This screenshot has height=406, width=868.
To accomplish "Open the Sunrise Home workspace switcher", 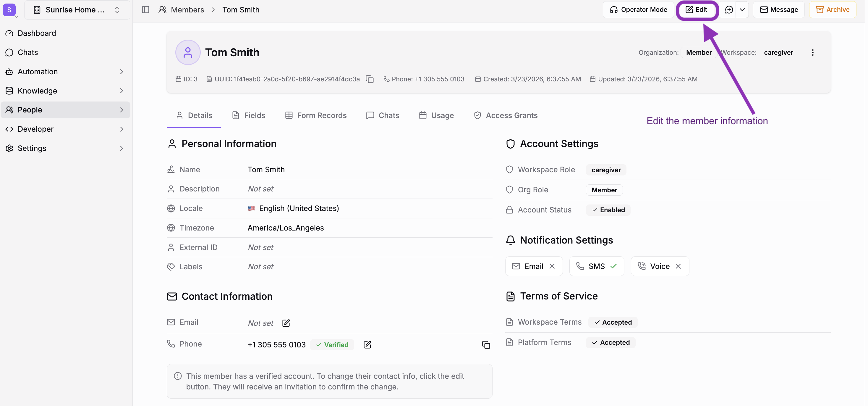I will pyautogui.click(x=77, y=10).
